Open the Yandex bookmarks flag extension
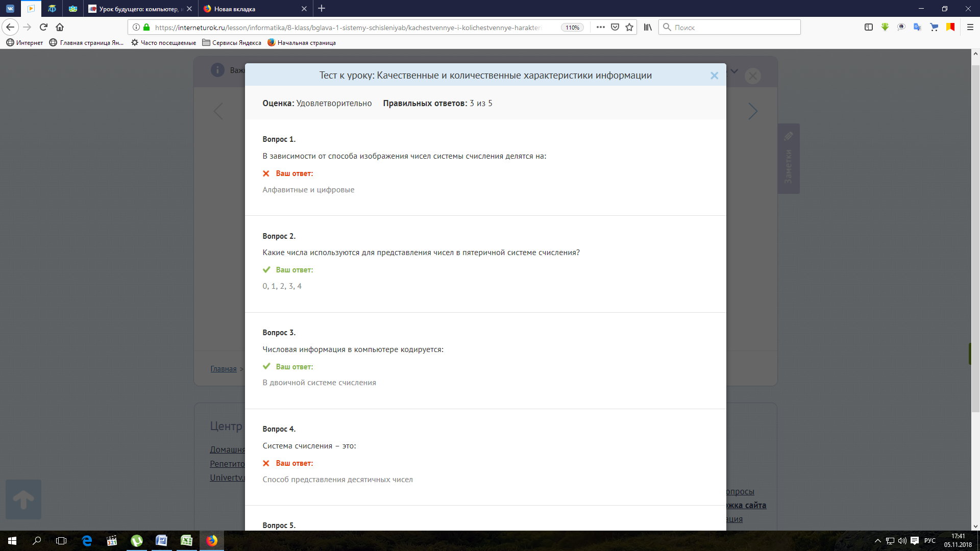Viewport: 980px width, 551px height. coord(950,27)
